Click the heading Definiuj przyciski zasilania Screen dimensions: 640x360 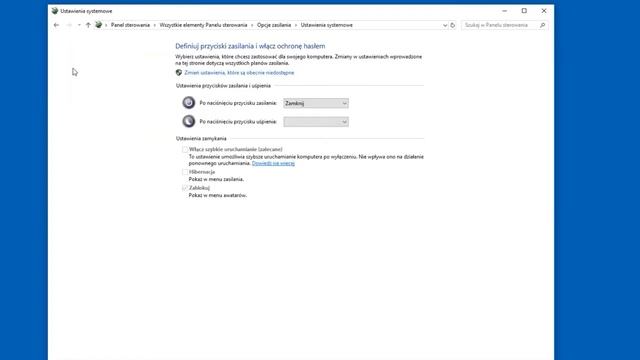pyautogui.click(x=250, y=46)
